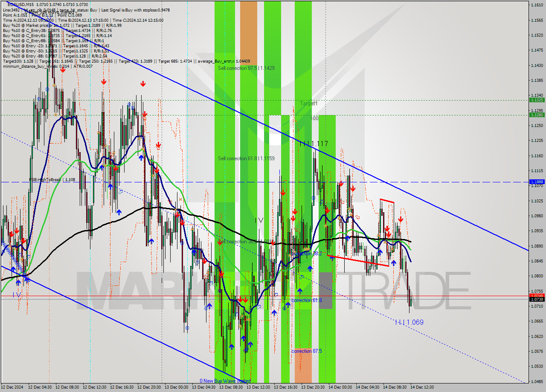
Task: Select the 'Target1' chart label
Action: coord(308,104)
